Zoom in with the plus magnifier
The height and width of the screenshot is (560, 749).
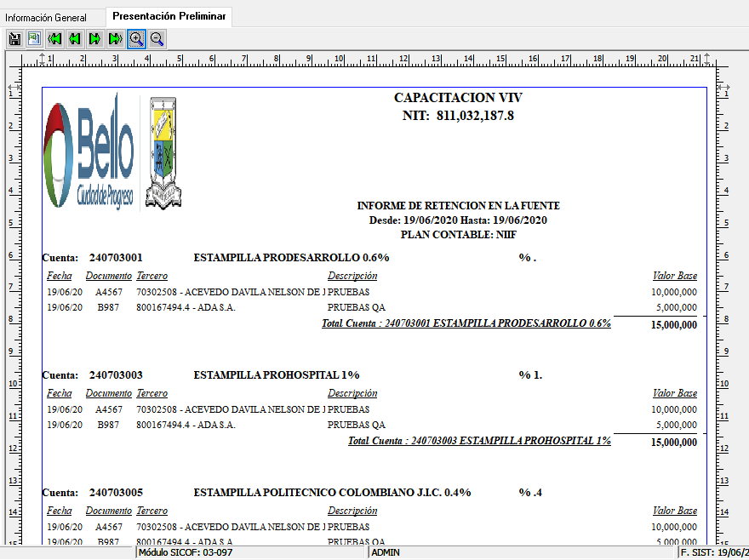pyautogui.click(x=136, y=38)
